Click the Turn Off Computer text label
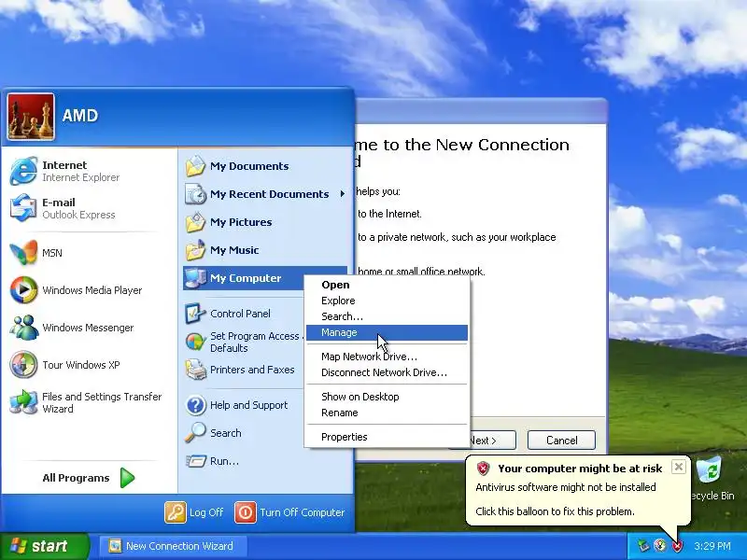 302,512
